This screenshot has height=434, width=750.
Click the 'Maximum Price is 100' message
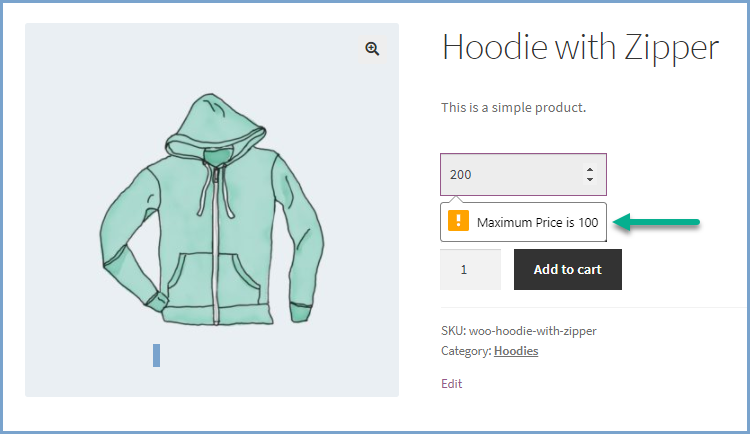point(538,223)
